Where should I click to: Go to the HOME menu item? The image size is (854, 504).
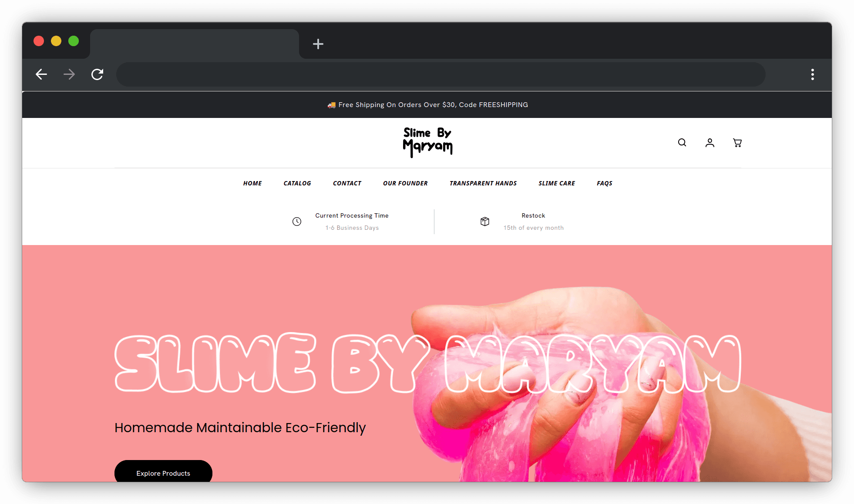click(252, 183)
